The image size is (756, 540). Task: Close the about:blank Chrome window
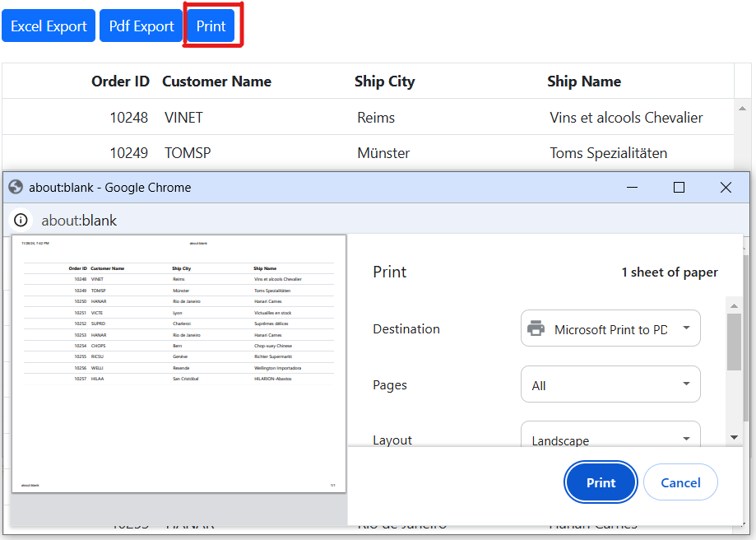pos(726,188)
